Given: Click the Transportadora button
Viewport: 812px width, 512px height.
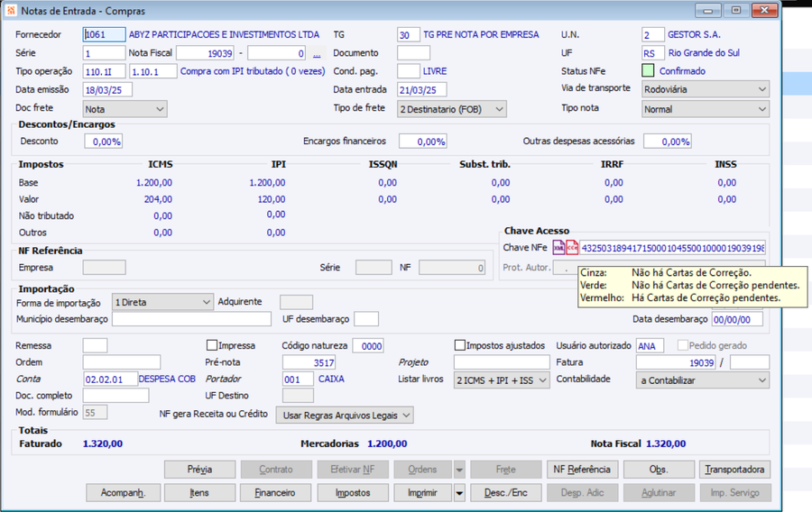Looking at the screenshot, I should (x=734, y=470).
